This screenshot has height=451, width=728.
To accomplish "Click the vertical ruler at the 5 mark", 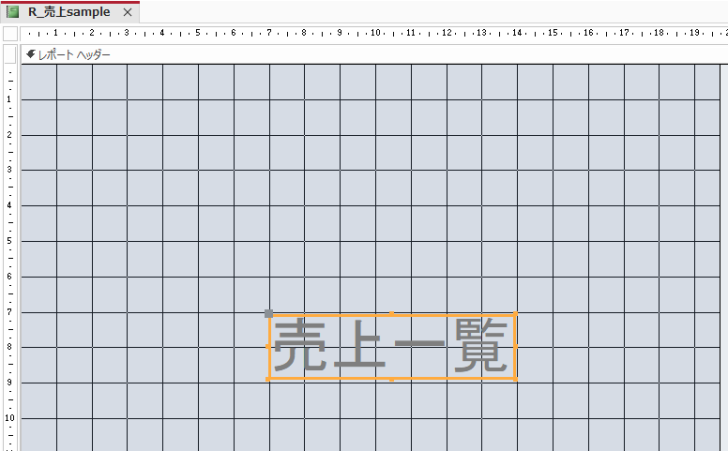I will [9, 241].
